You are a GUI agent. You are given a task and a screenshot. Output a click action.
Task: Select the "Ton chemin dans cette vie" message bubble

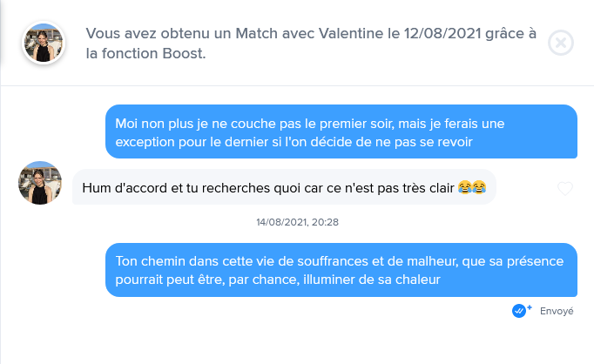point(341,270)
